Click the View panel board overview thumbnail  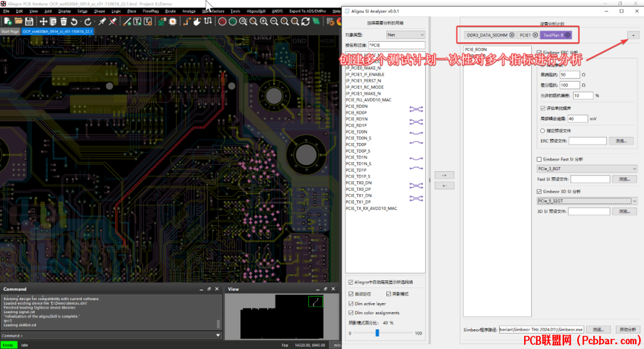pos(281,317)
